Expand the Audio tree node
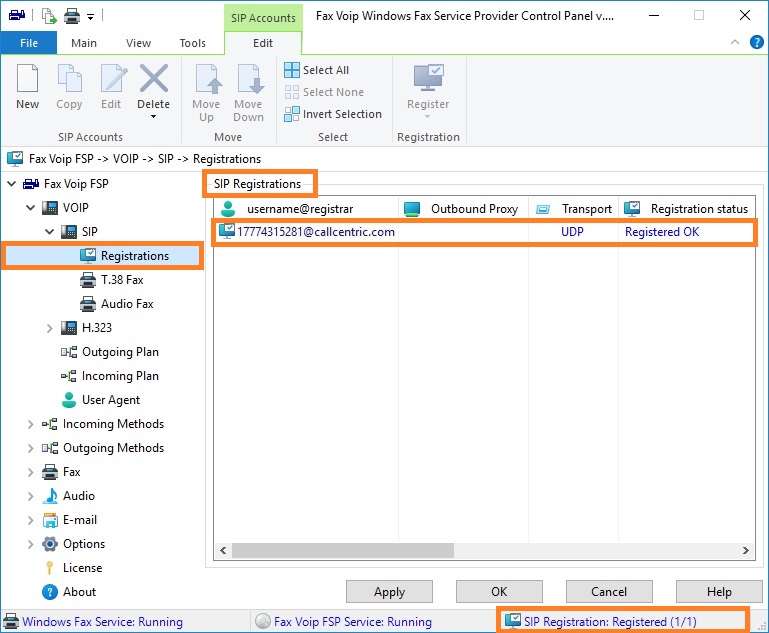 pos(30,496)
